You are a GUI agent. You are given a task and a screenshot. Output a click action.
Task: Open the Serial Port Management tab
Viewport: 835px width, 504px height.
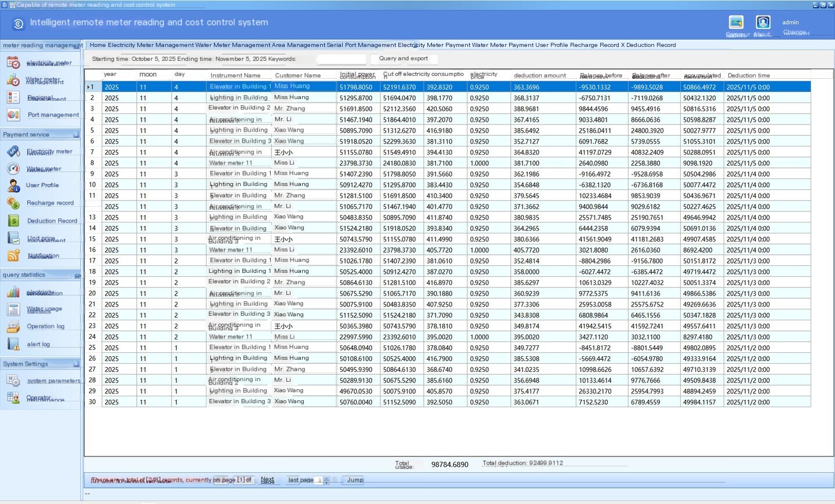point(361,45)
